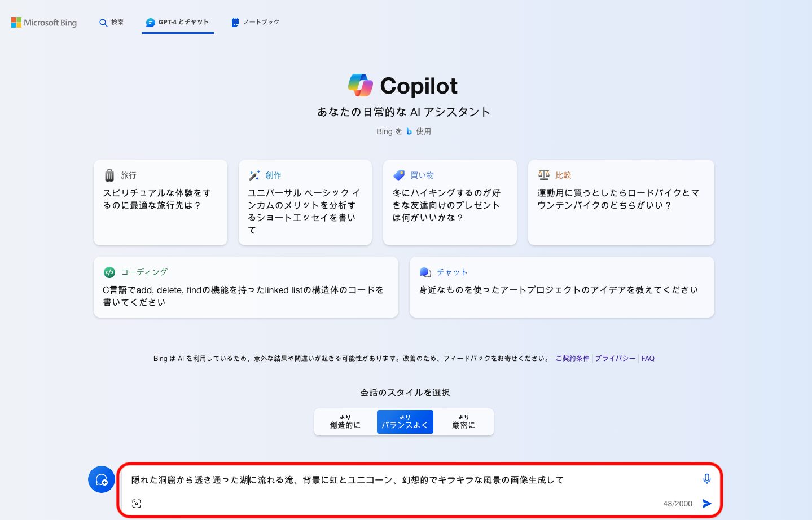Send the message with arrow icon
The image size is (812, 520).
(707, 504)
